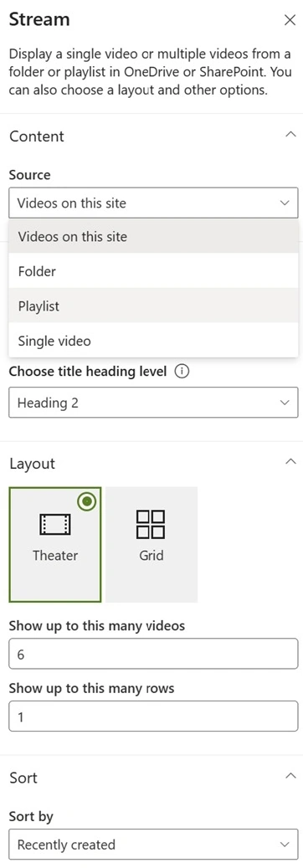Open the Source dropdown

point(153,203)
